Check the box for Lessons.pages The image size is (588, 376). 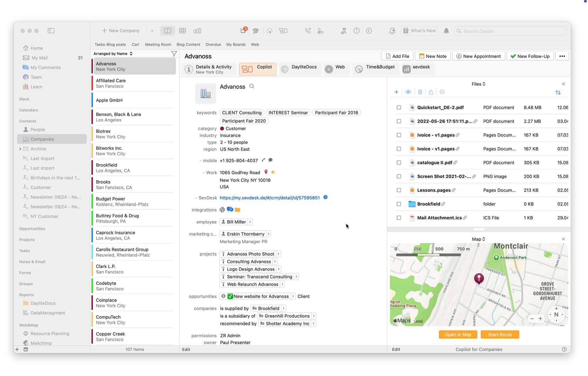399,190
